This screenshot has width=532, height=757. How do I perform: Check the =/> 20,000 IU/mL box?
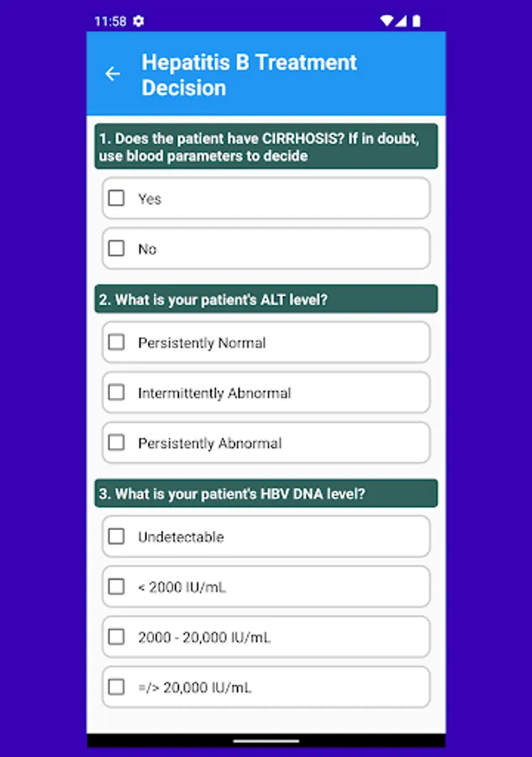pos(117,687)
